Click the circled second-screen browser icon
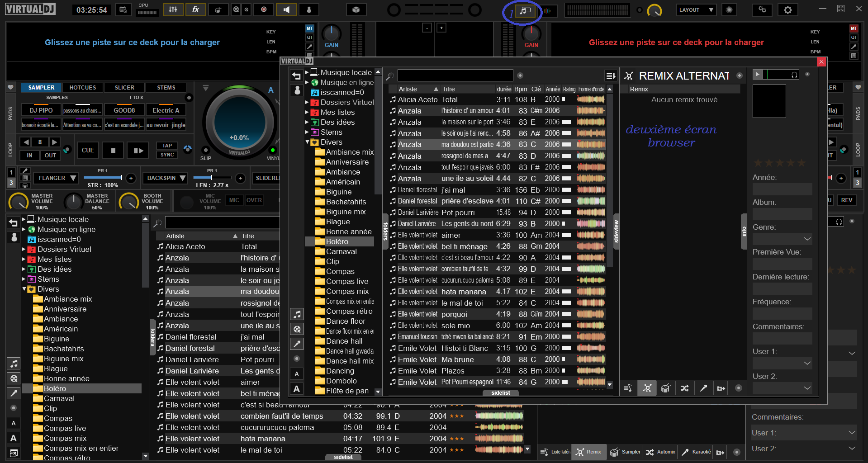 pos(525,10)
